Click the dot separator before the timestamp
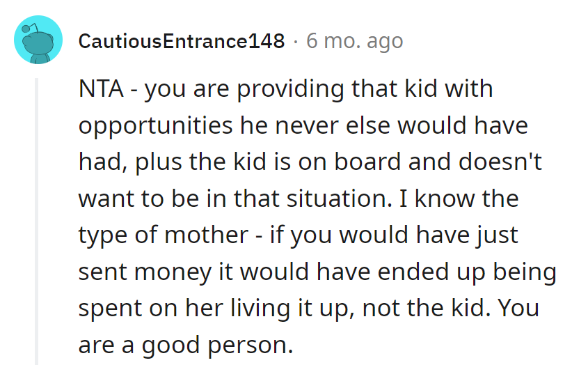 296,41
